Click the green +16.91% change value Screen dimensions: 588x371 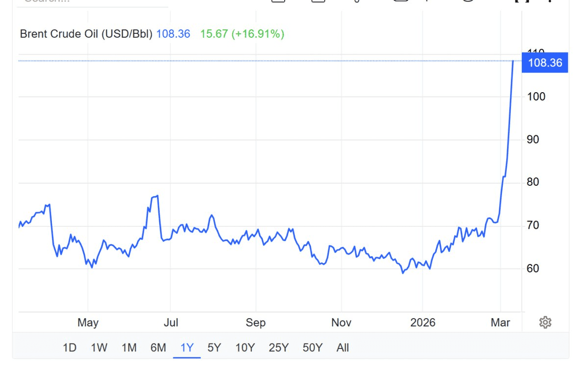coord(257,34)
